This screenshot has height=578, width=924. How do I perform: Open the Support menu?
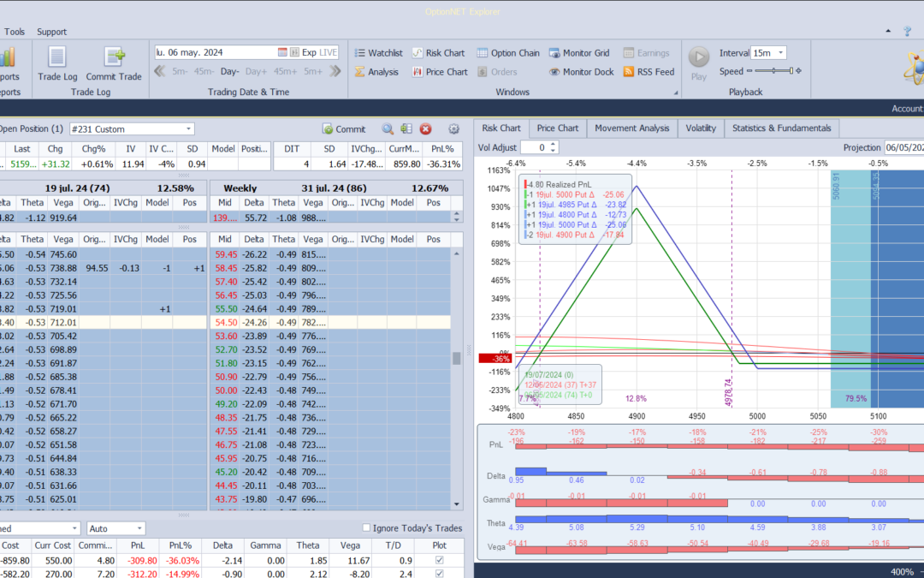pos(52,32)
